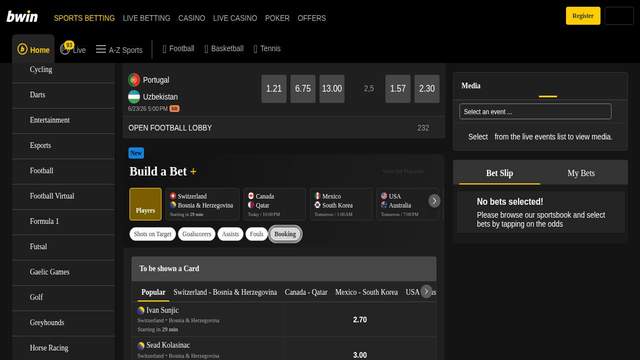Open Esports in the sidebar
Image resolution: width=640 pixels, height=360 pixels.
pyautogui.click(x=64, y=146)
